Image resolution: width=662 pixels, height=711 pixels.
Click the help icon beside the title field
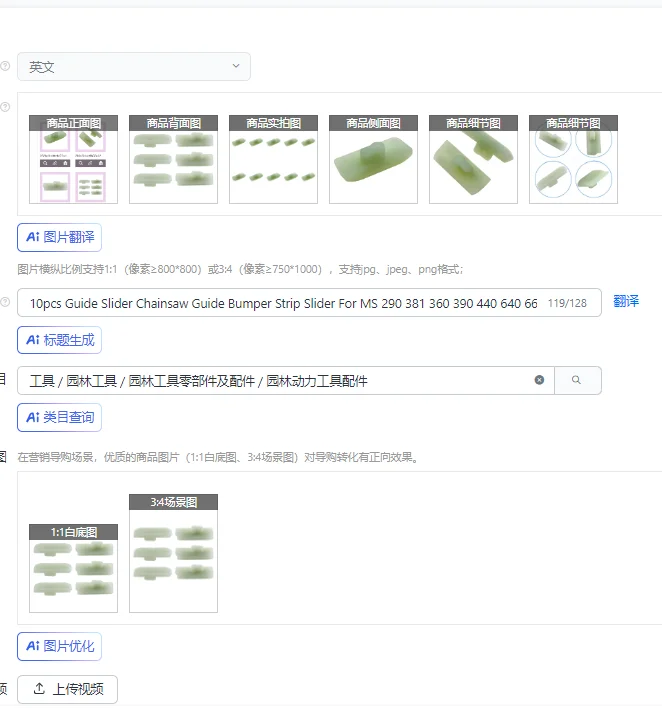pyautogui.click(x=5, y=302)
